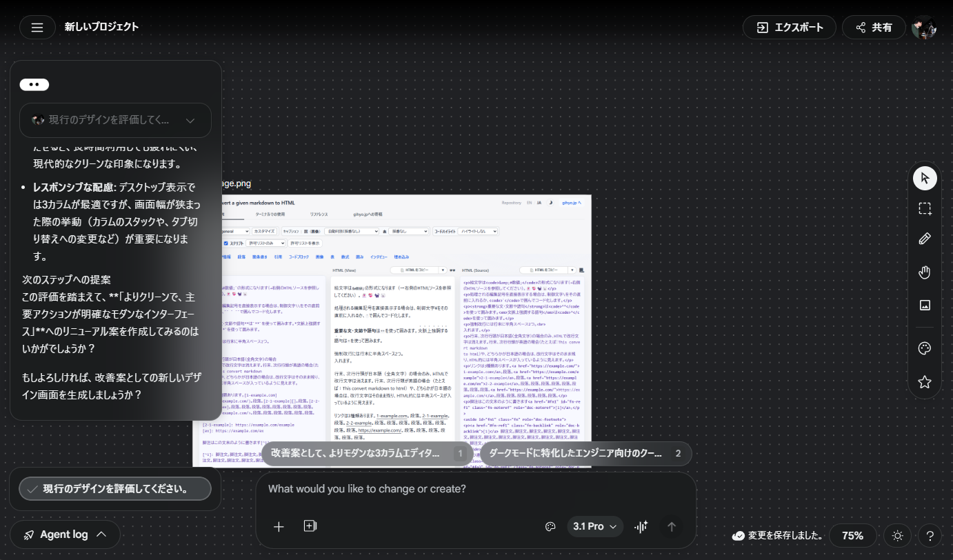Click the 共有 share button
Viewport: 953px width, 560px height.
(873, 28)
